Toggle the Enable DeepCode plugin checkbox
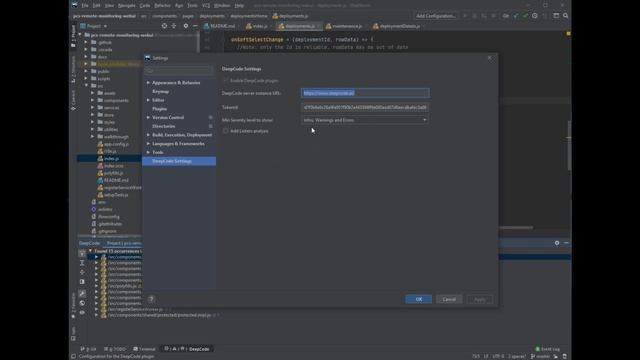The width and height of the screenshot is (640, 360). pos(226,80)
